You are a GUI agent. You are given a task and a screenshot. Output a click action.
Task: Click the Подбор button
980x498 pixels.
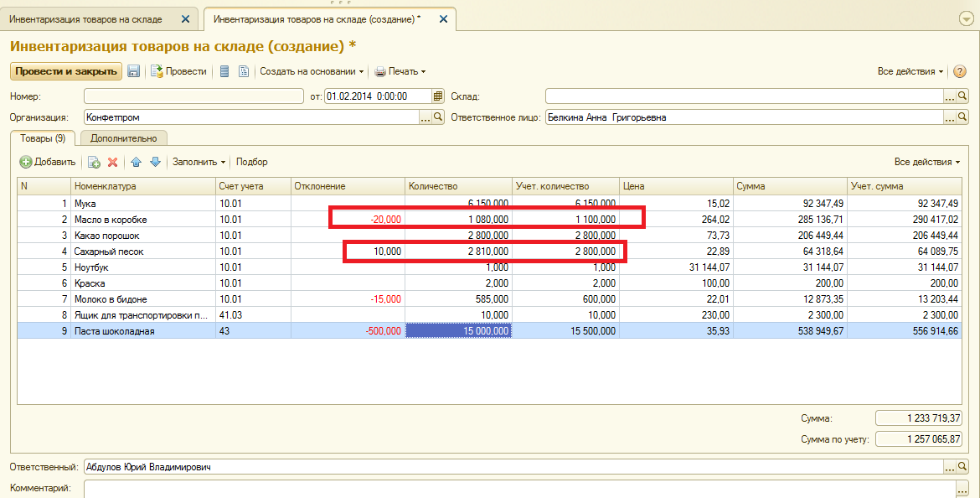pyautogui.click(x=252, y=162)
